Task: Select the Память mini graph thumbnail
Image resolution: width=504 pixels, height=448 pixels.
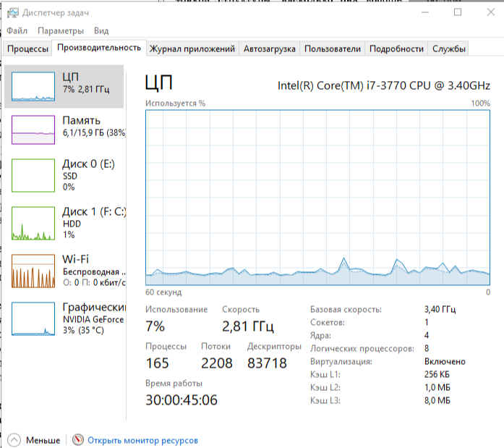Action: [x=33, y=130]
